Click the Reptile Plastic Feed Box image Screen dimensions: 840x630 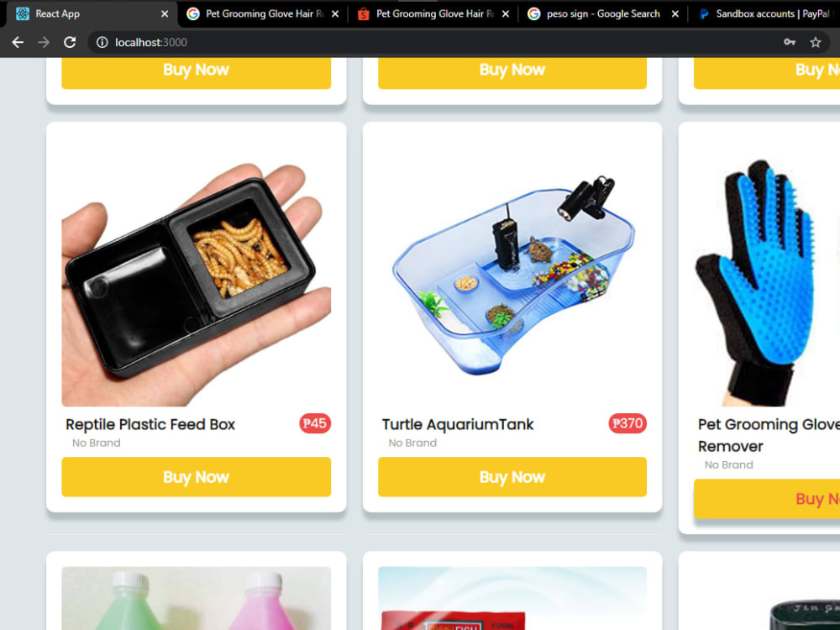coord(196,272)
